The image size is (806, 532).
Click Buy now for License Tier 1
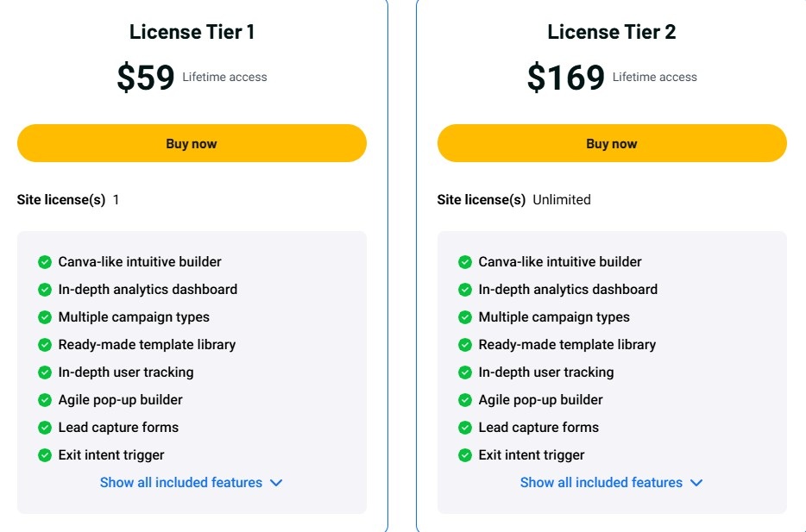[192, 143]
